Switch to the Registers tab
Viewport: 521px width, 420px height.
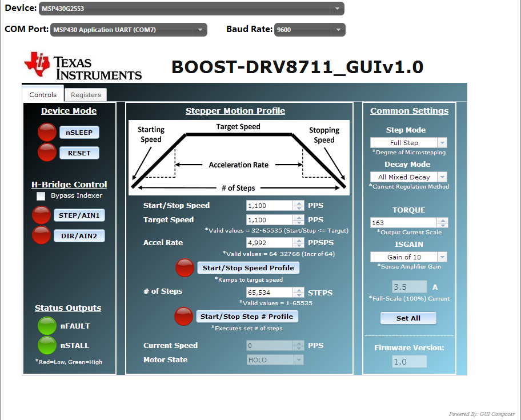point(86,95)
